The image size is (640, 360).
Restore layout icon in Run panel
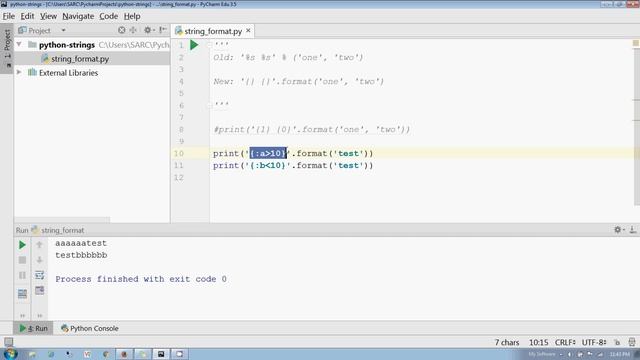tap(22, 293)
